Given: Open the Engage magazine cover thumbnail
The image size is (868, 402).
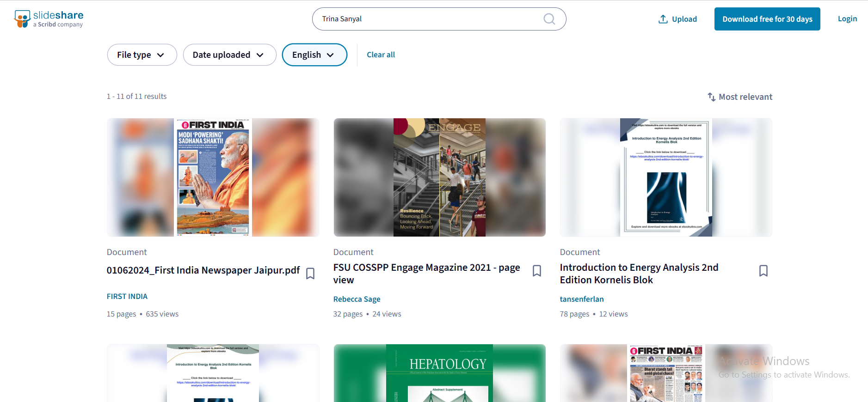Looking at the screenshot, I should click(x=439, y=177).
